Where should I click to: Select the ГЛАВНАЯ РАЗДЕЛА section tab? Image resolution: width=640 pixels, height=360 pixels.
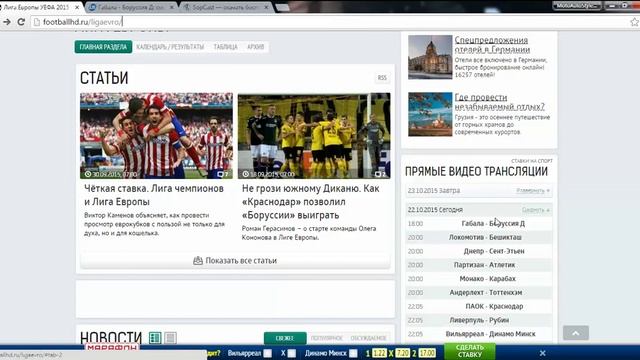pyautogui.click(x=103, y=47)
